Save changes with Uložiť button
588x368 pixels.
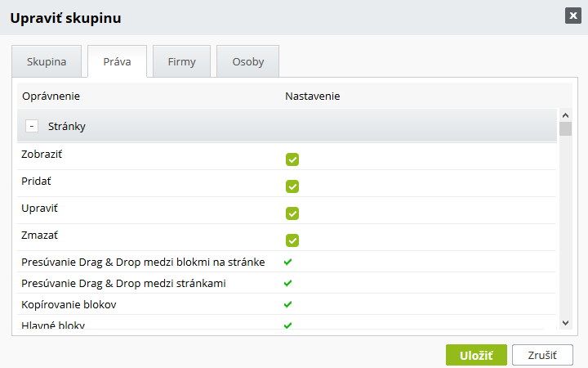[x=476, y=355]
